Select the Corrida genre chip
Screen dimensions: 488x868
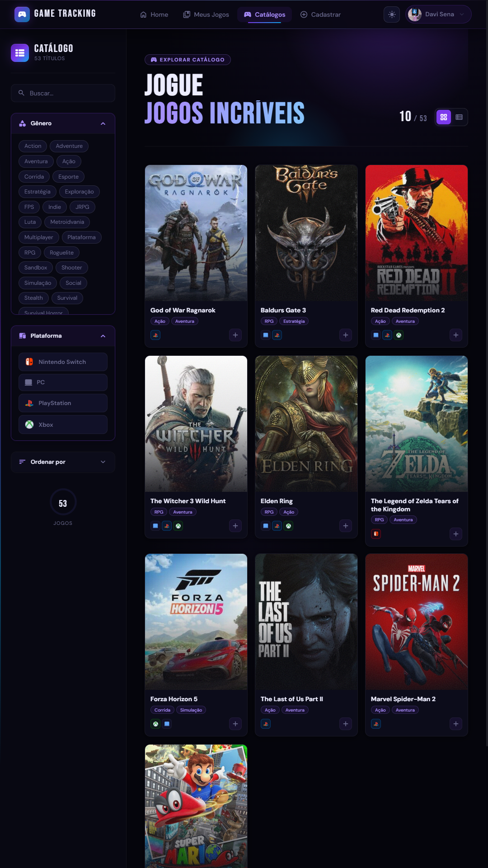tap(34, 177)
